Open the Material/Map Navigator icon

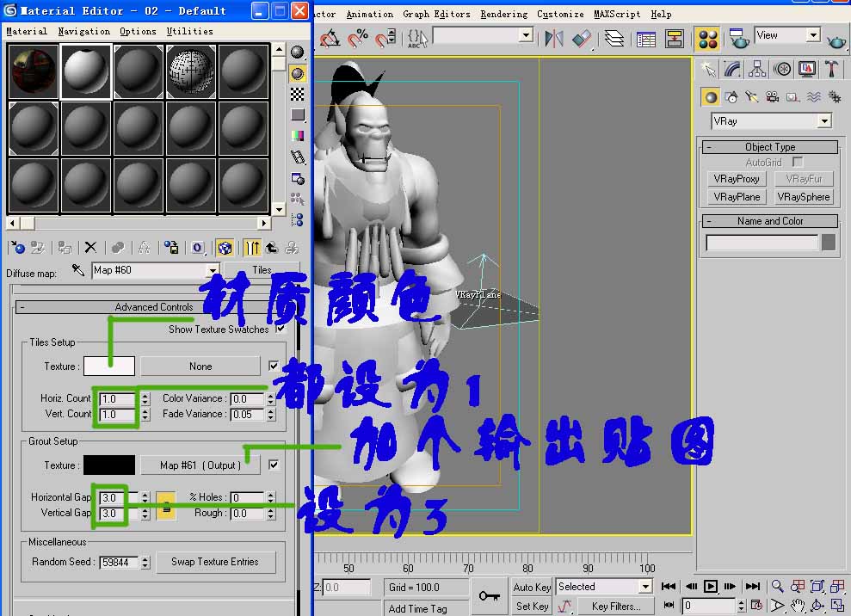[297, 221]
